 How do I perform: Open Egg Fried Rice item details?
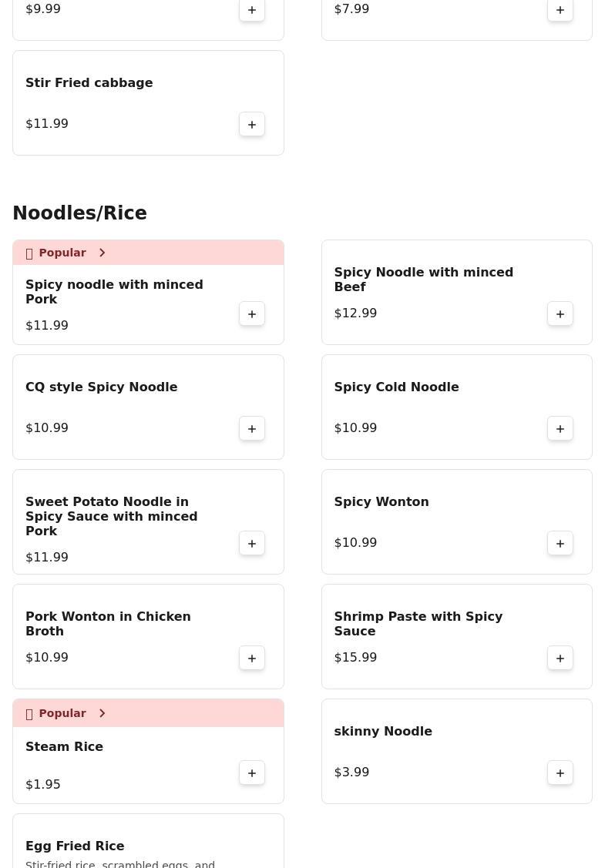(75, 846)
